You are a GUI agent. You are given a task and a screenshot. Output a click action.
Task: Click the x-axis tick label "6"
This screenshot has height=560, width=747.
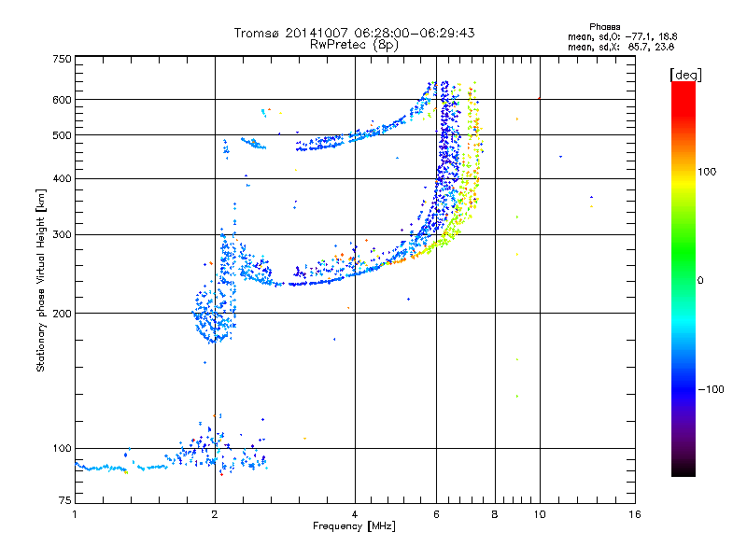click(436, 514)
